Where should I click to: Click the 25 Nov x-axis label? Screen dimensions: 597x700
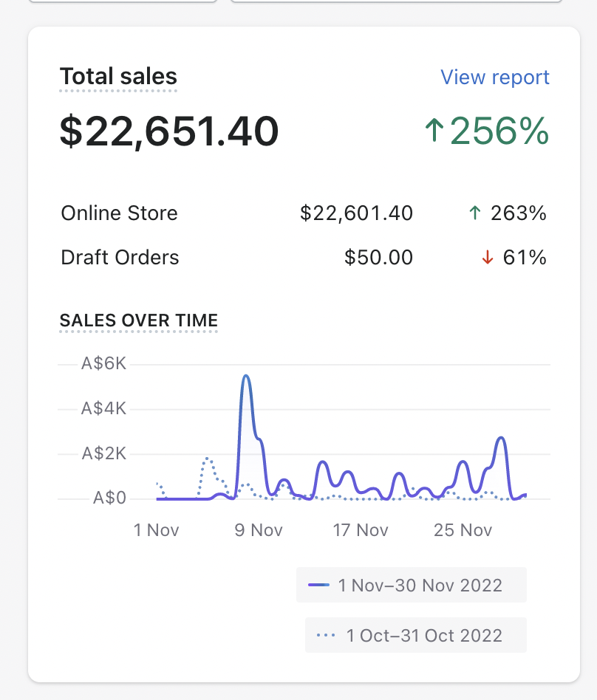[463, 530]
